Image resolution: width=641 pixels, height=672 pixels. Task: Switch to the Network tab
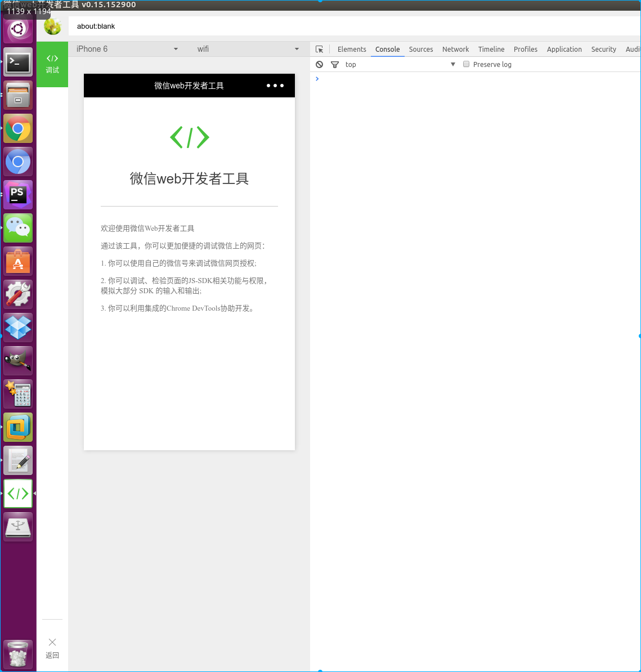455,50
